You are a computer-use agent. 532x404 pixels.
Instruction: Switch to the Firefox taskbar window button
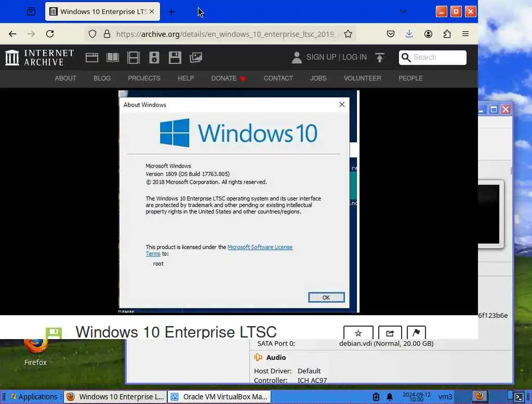(x=116, y=397)
